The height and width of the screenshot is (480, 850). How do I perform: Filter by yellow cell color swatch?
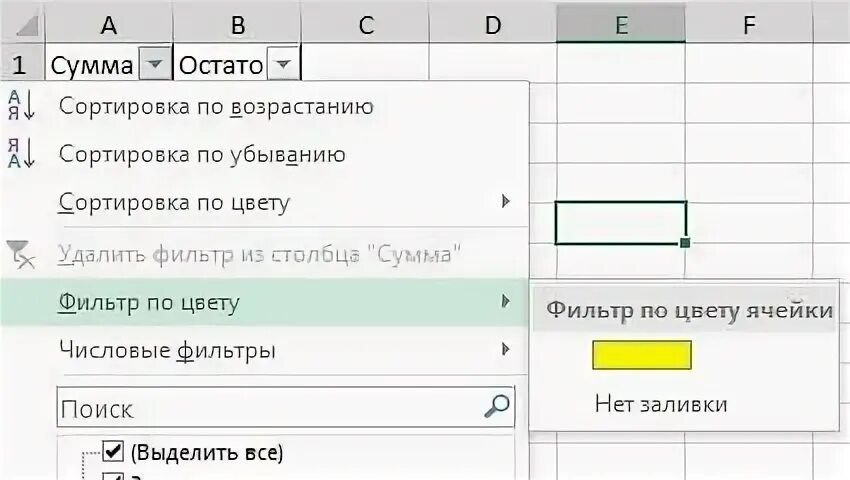pos(642,355)
